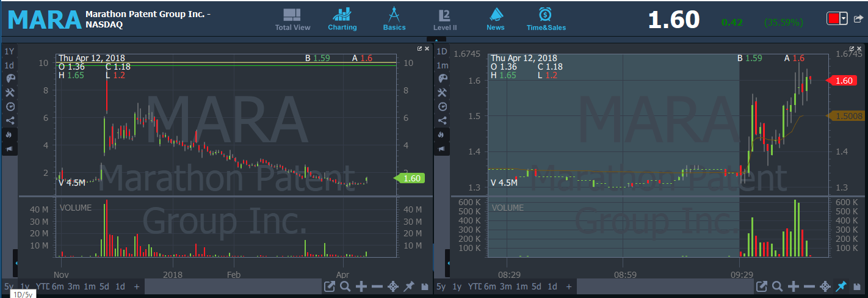This screenshot has width=868, height=298.
Task: Set right chart timeframe to 3m
Action: [505, 286]
